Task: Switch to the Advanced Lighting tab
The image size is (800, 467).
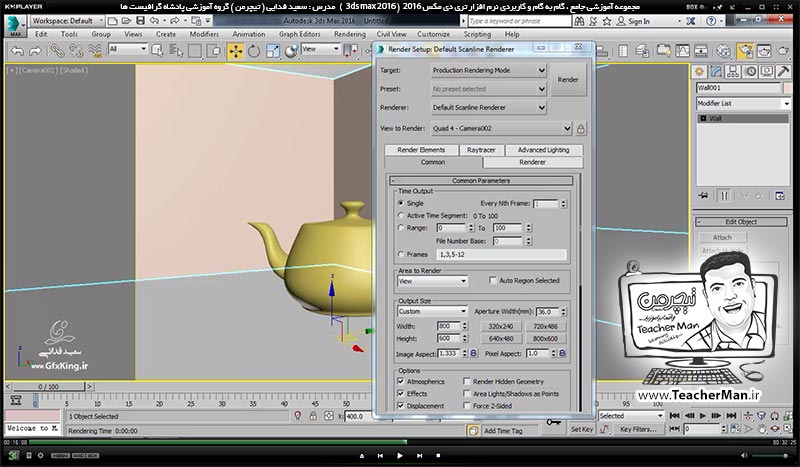Action: [x=543, y=150]
